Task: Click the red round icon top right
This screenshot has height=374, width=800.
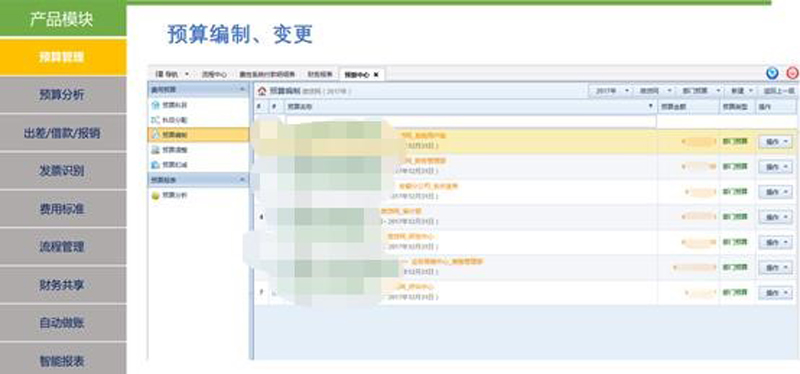Action: point(793,73)
